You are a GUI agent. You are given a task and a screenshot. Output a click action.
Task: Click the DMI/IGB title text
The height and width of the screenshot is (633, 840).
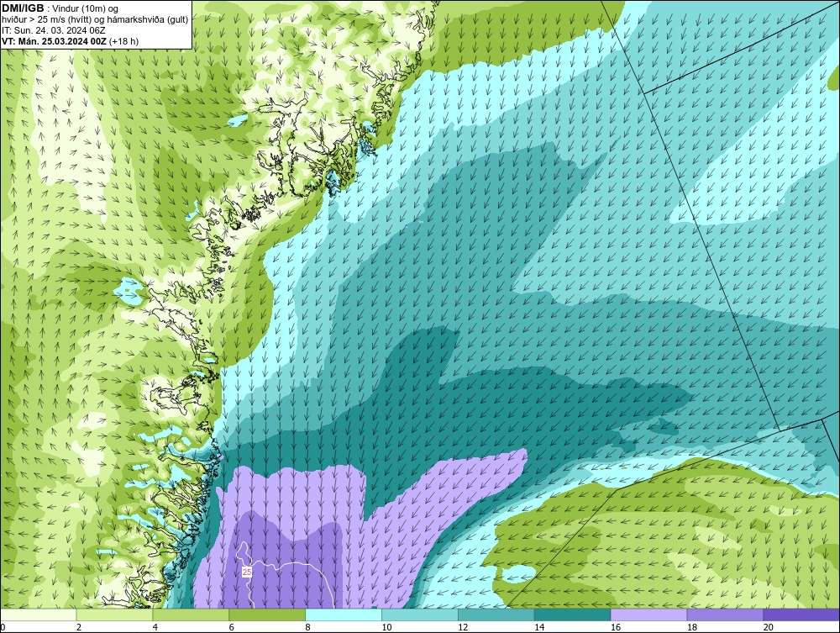pyautogui.click(x=23, y=8)
